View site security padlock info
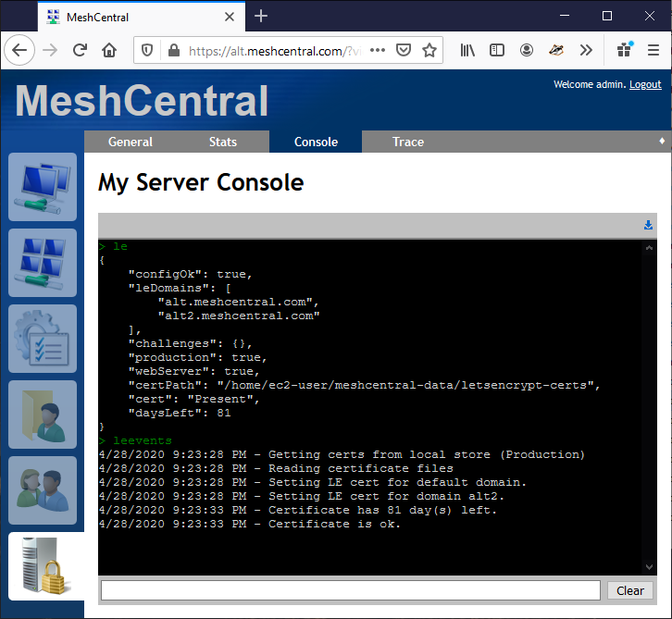Image resolution: width=672 pixels, height=619 pixels. tap(174, 51)
